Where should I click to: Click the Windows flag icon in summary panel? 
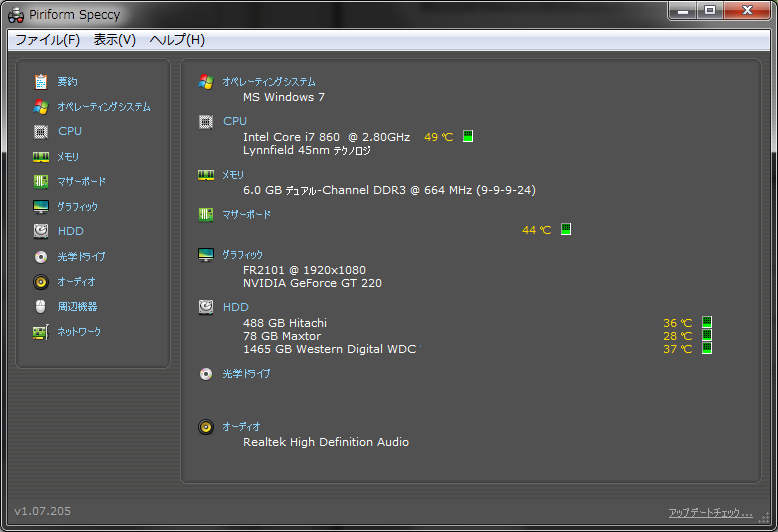click(x=206, y=82)
